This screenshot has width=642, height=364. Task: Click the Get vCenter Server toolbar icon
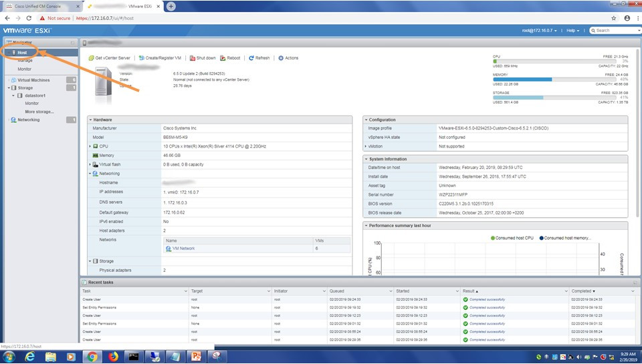pos(92,58)
